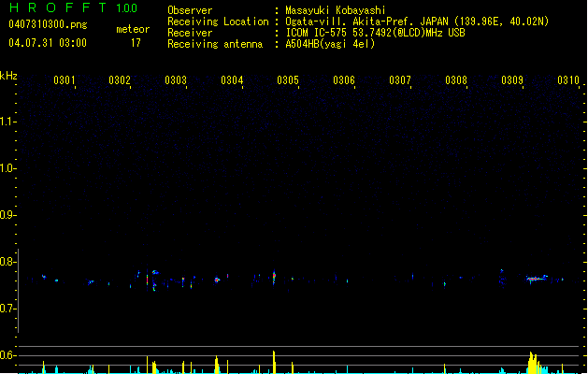Screen dimensions: 588x374
Task: Click the 1.0 kHz axis label
Action: click(7, 168)
